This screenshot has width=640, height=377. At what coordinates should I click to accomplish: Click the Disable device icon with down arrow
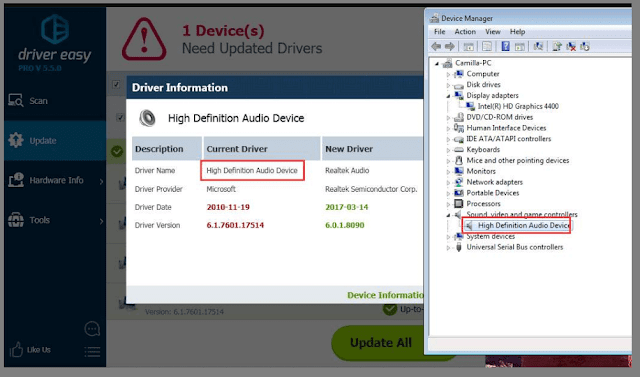(584, 47)
